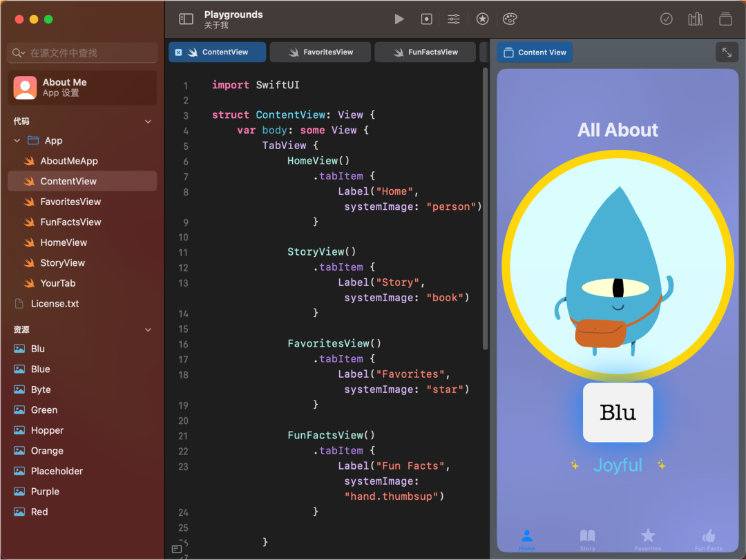This screenshot has width=746, height=560.
Task: Expand the preview with the fullscreen arrows
Action: 727,52
